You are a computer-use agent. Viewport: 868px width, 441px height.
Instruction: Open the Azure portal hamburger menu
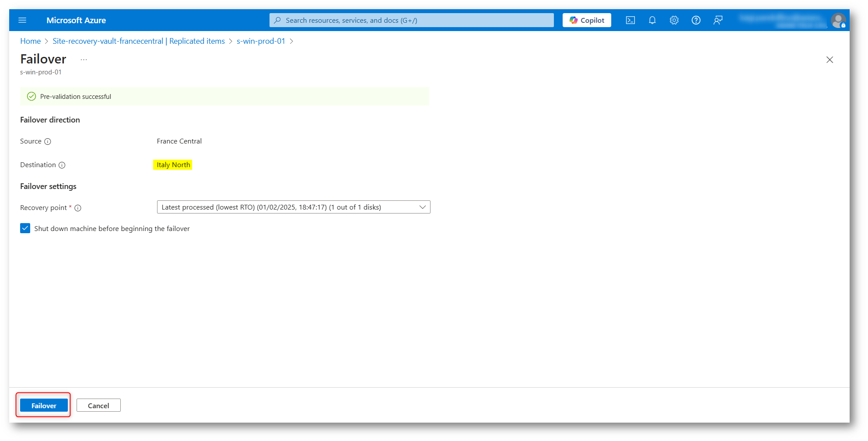point(22,20)
